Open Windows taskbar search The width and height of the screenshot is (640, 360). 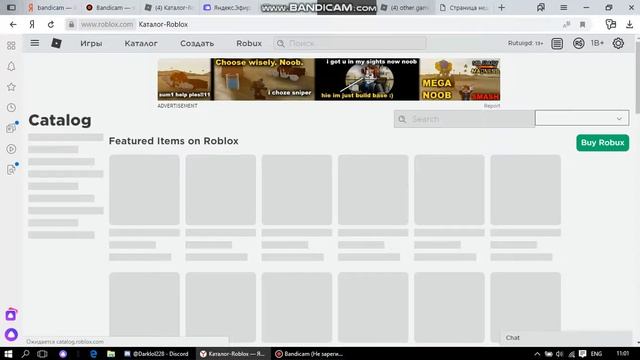click(x=25, y=354)
